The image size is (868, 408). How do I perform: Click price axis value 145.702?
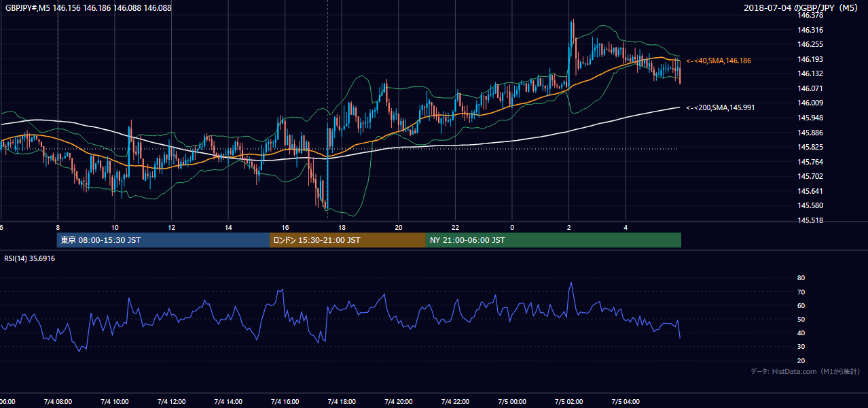(810, 176)
